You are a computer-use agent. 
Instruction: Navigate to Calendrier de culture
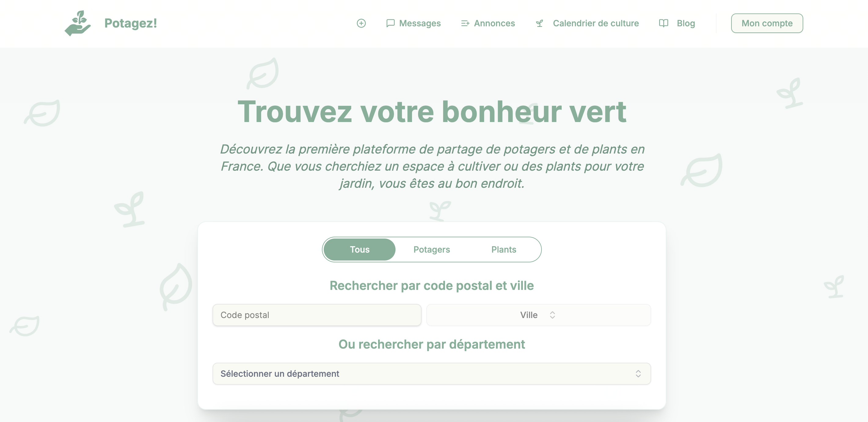[596, 23]
